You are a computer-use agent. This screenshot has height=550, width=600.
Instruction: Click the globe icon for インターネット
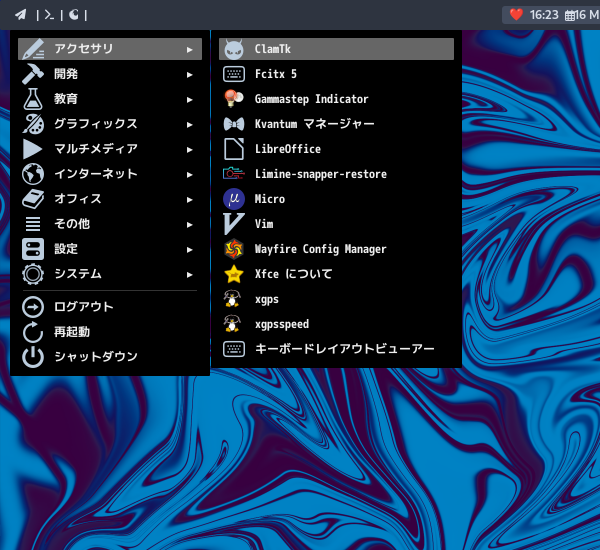click(x=33, y=174)
